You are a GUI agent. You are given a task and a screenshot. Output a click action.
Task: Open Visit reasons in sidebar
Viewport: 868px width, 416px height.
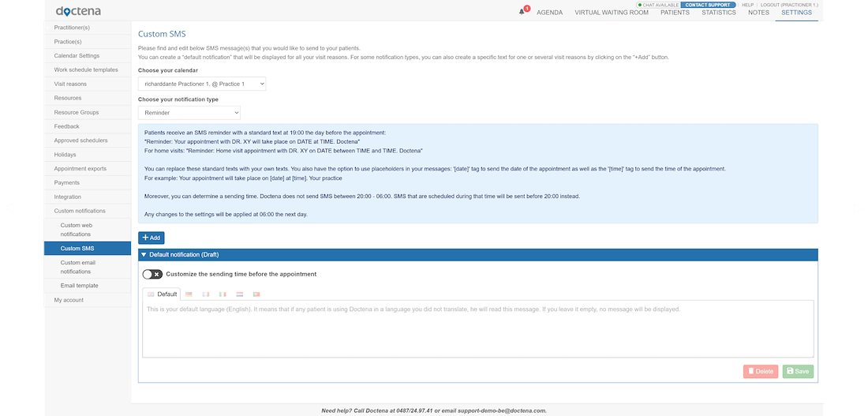(88, 84)
